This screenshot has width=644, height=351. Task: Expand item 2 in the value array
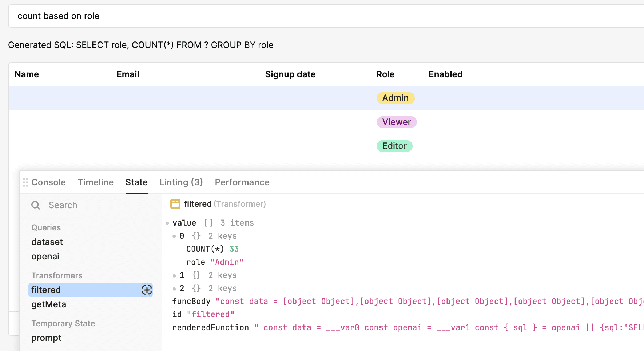coord(174,289)
